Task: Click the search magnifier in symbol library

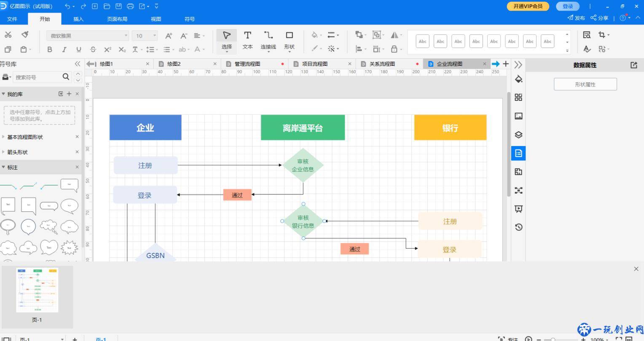Action: pyautogui.click(x=66, y=77)
